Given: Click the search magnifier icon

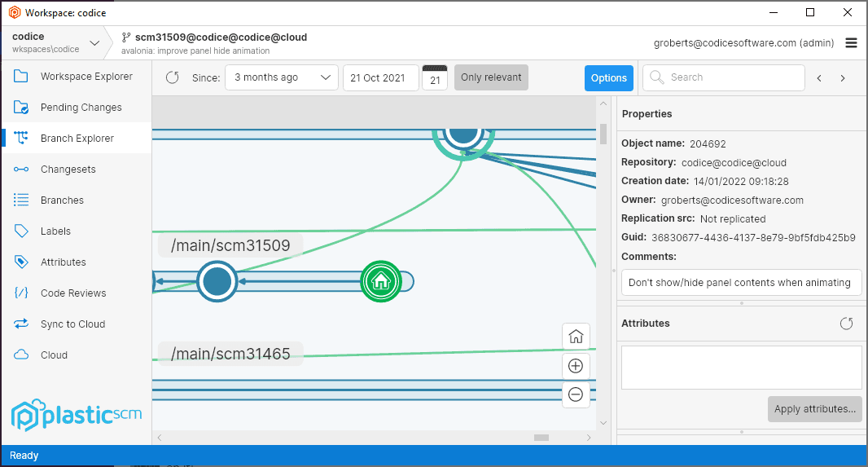Looking at the screenshot, I should click(x=657, y=77).
